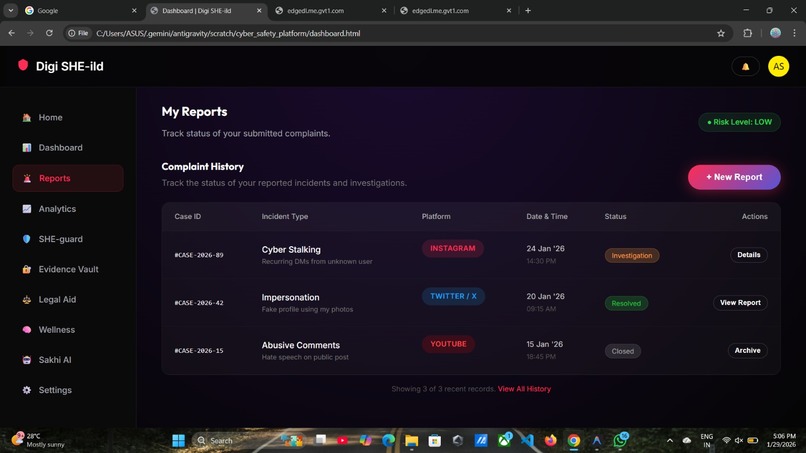
Task: Select case ID #CASE-2026-89
Action: coord(199,255)
